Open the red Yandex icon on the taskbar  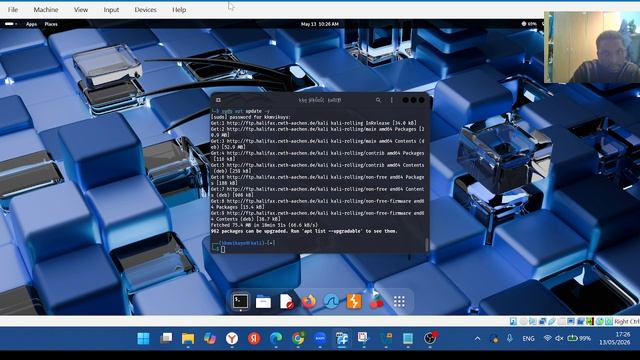click(254, 338)
